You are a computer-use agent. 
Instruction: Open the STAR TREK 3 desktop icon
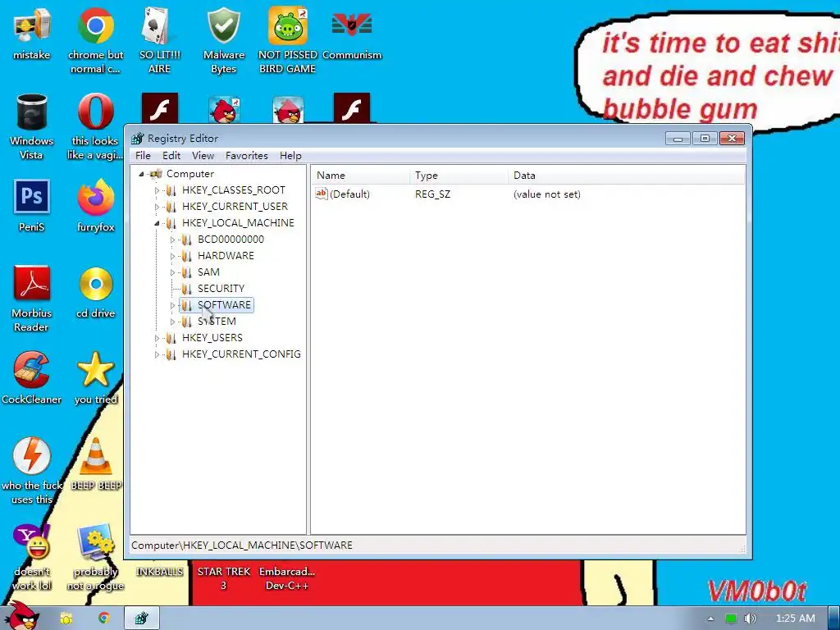coord(223,578)
